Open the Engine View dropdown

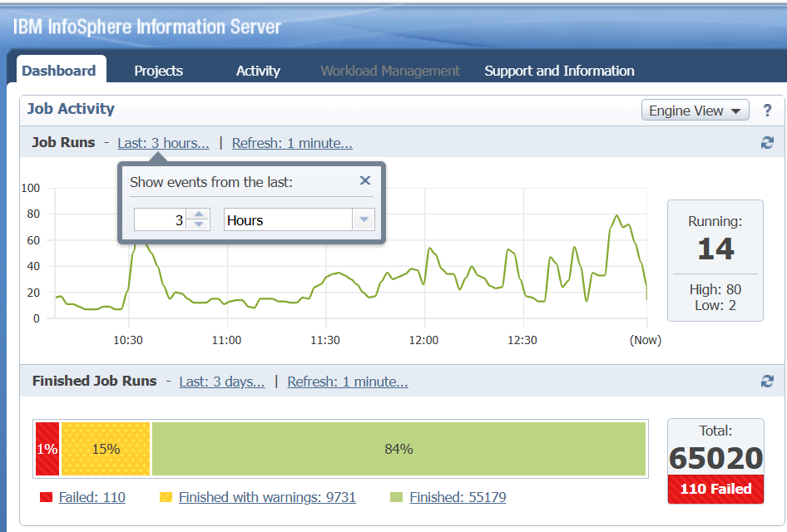695,111
